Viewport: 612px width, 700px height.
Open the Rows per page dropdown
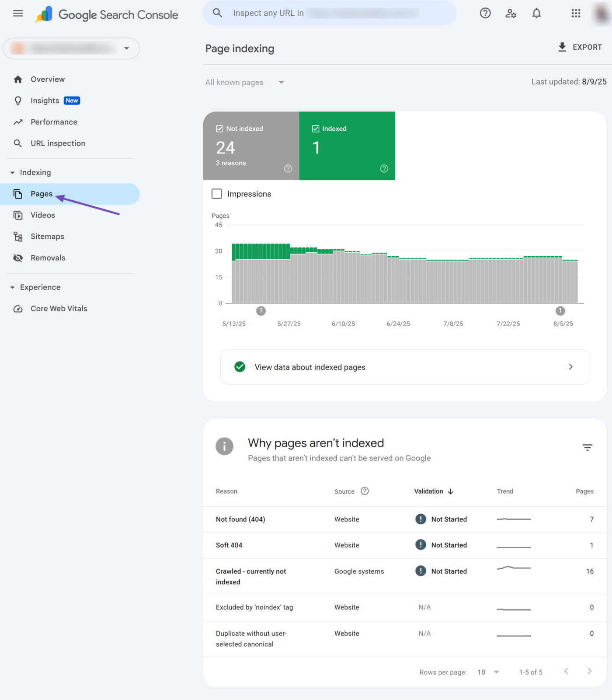pos(488,672)
